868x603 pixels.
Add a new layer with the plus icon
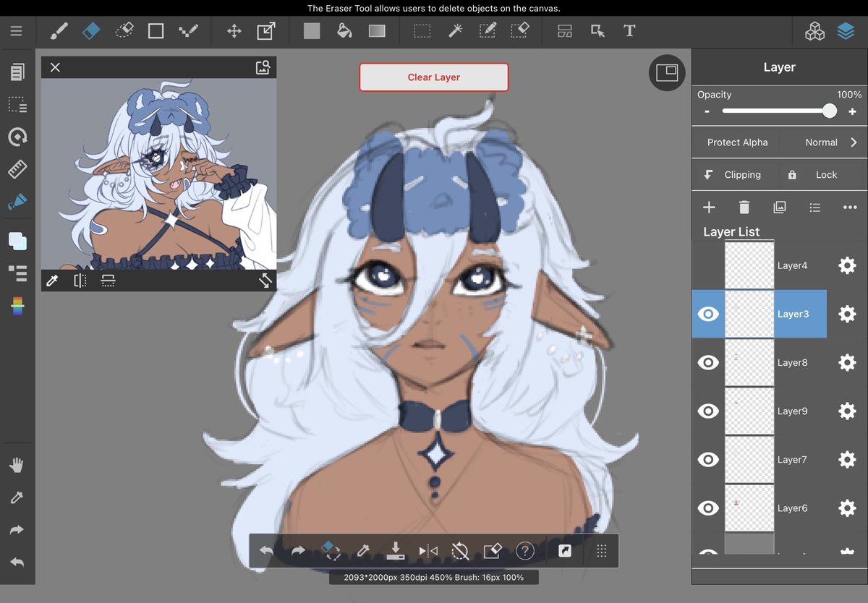[710, 208]
